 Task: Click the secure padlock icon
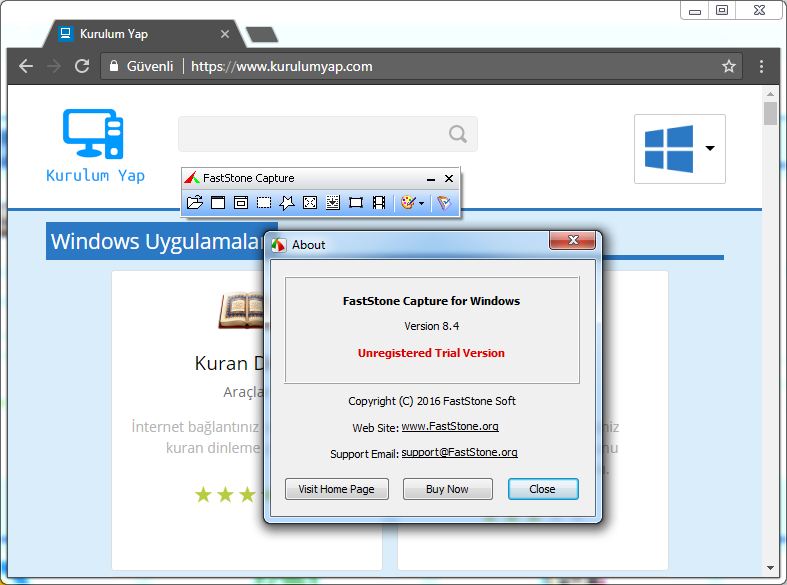pyautogui.click(x=114, y=66)
